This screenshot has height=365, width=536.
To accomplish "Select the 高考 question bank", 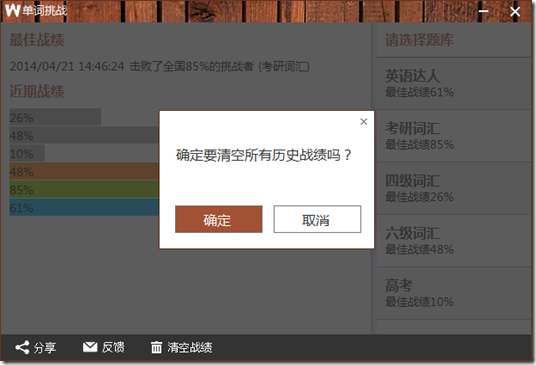I will (x=454, y=294).
